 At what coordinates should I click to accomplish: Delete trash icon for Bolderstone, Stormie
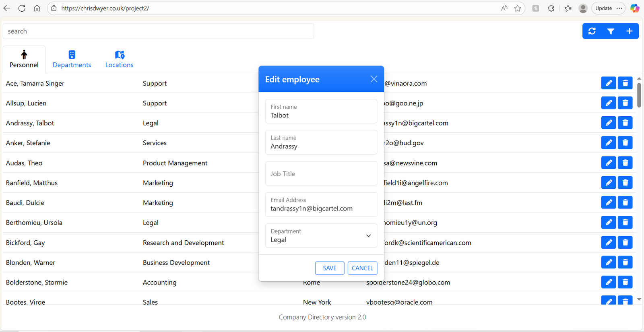(625, 282)
